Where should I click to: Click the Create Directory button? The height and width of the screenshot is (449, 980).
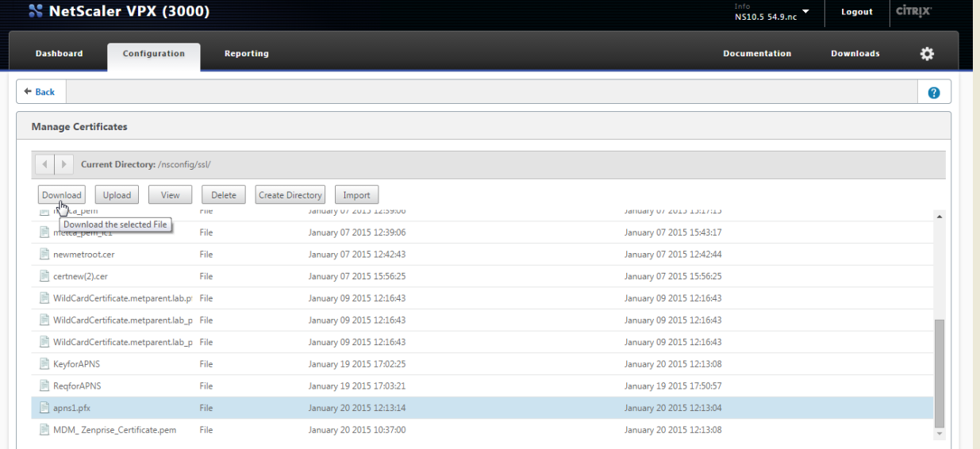coord(290,195)
